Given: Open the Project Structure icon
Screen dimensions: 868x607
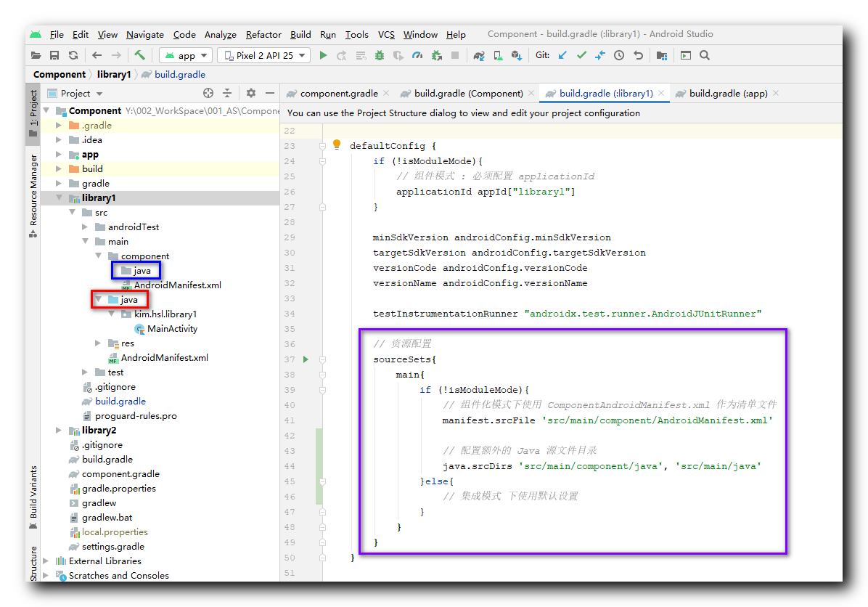Looking at the screenshot, I should pos(661,55).
